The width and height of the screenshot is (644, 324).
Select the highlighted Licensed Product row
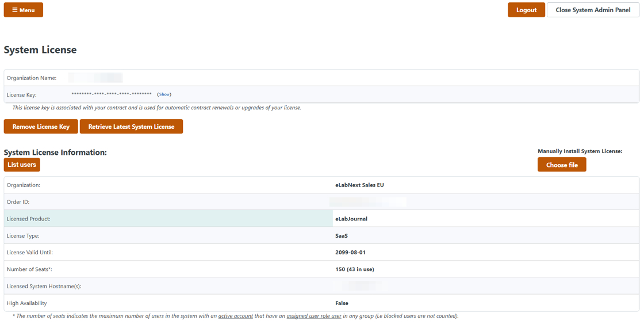tap(168, 219)
